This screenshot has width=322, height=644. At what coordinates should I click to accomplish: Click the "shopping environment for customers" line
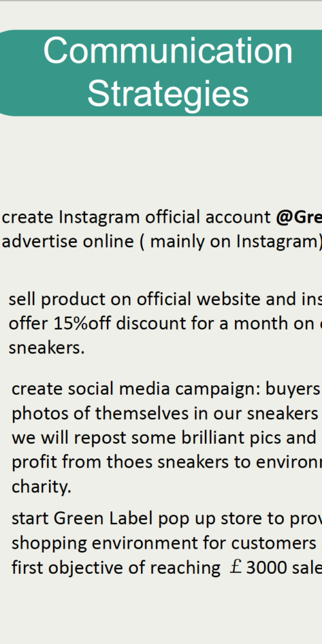pos(166,543)
